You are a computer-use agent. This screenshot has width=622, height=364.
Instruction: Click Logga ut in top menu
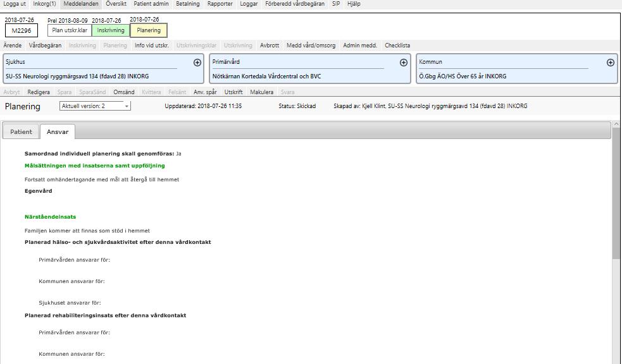coord(15,4)
